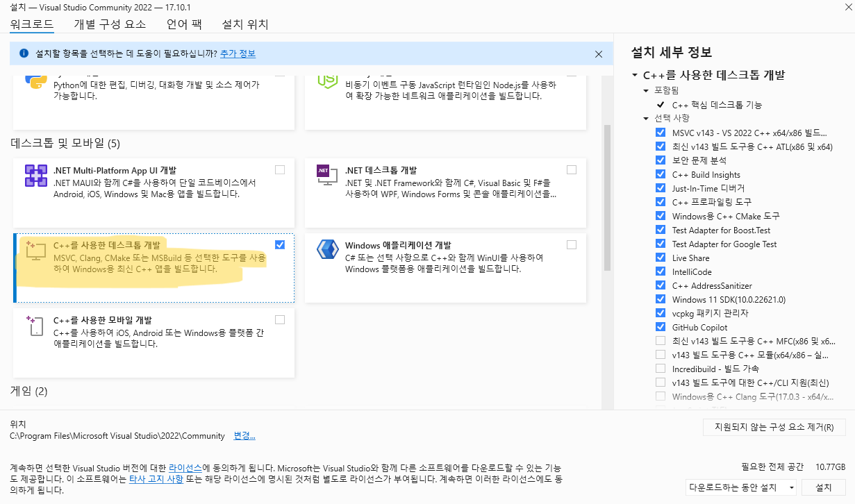This screenshot has height=504, width=855.
Task: Uncheck the 보안 문제 분석 option
Action: click(x=660, y=160)
